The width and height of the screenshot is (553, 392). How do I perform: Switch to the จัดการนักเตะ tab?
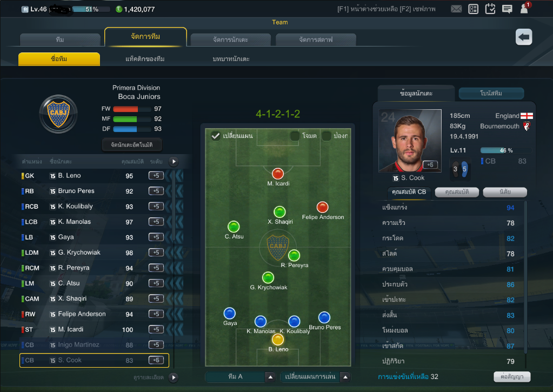click(x=231, y=39)
